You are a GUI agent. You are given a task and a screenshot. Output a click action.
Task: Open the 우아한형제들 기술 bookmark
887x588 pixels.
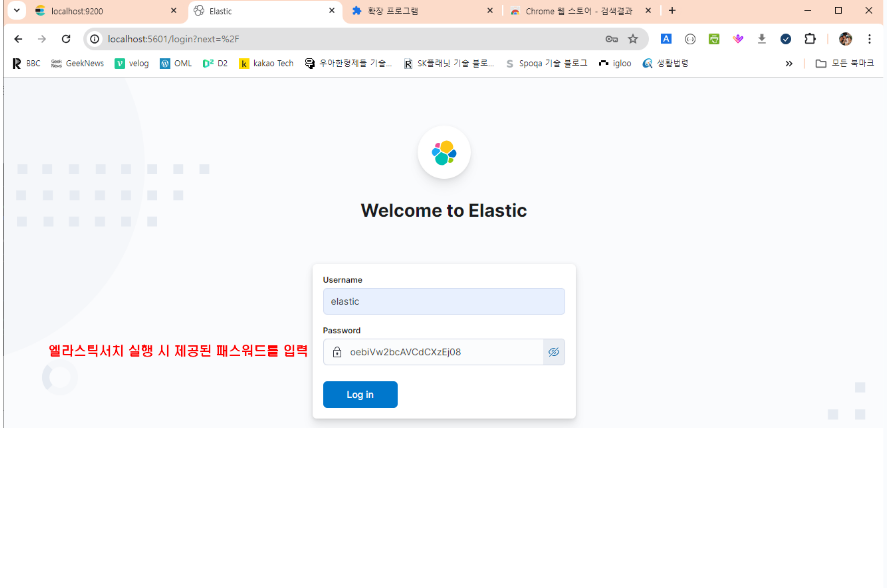pos(348,63)
